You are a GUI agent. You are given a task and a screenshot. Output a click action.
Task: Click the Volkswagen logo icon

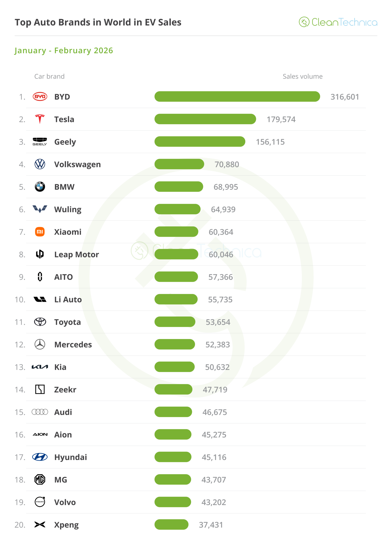tap(40, 164)
